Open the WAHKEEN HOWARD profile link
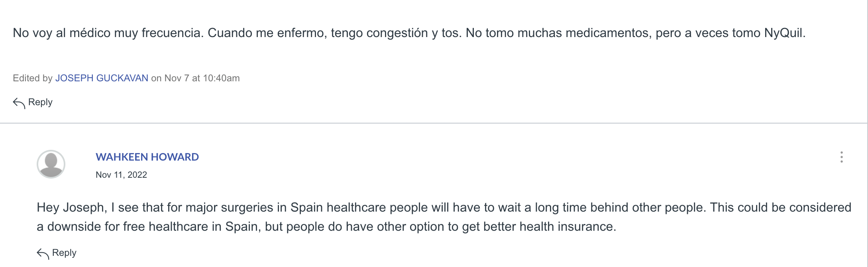This screenshot has width=868, height=267. [147, 157]
